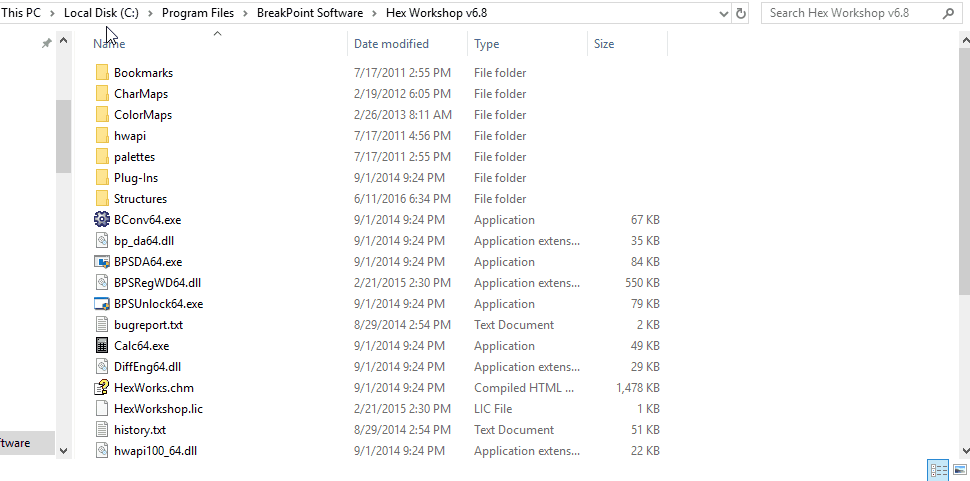Click the hwapi100_64.dll file icon
This screenshot has width=970, height=481.
point(102,451)
